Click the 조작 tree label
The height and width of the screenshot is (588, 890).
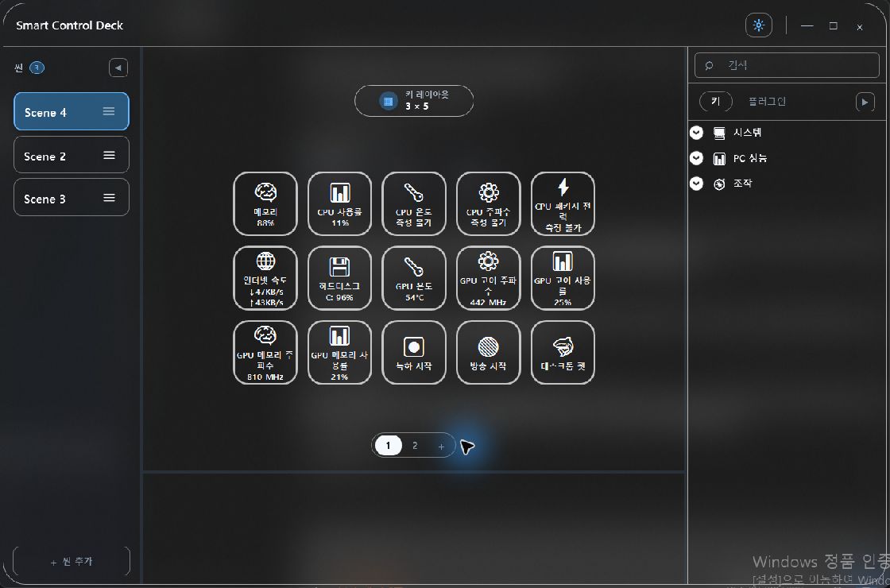tap(742, 184)
